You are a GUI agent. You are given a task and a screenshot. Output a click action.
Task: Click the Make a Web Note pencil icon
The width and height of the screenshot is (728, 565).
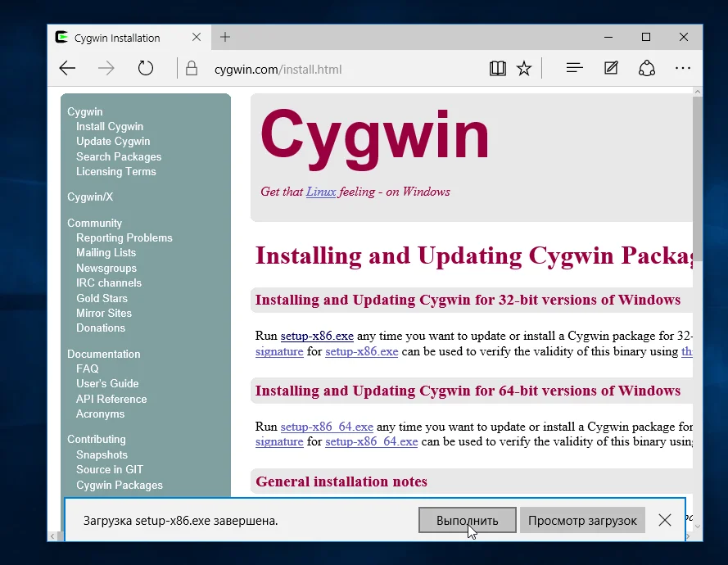tap(611, 68)
